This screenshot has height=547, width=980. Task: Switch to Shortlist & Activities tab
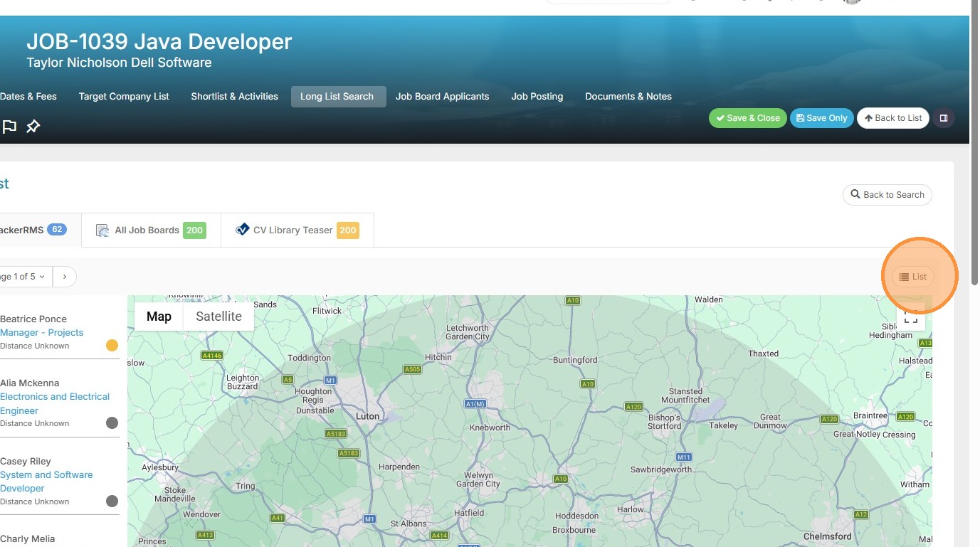click(x=234, y=97)
